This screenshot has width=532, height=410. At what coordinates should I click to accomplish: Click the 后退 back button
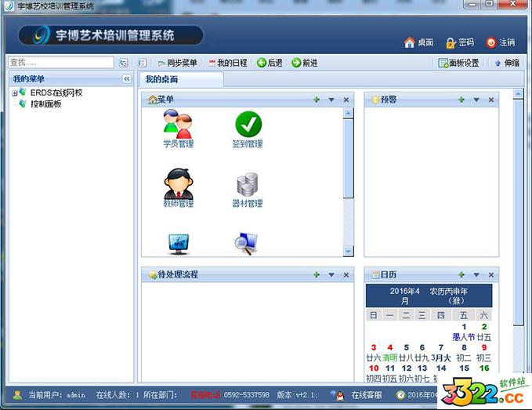[270, 63]
